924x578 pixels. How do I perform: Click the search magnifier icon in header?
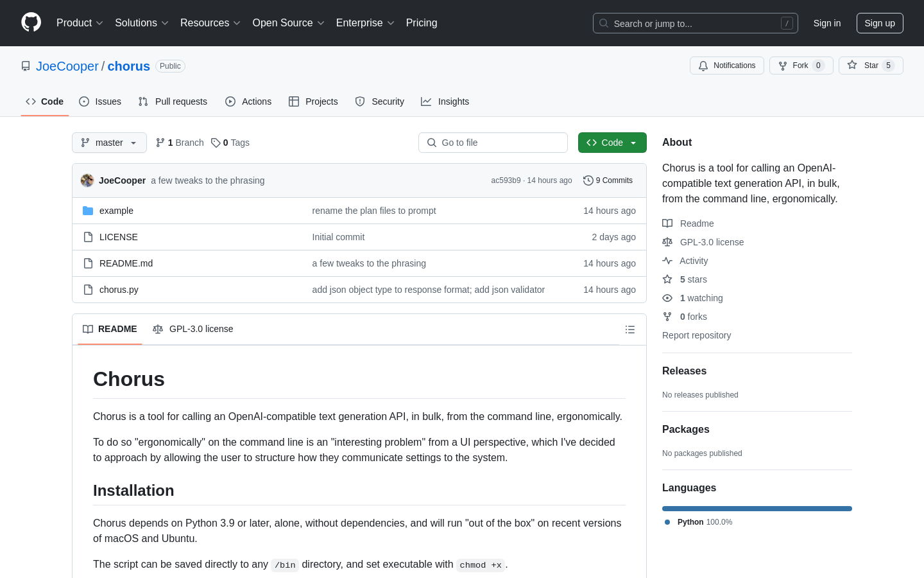tap(604, 23)
